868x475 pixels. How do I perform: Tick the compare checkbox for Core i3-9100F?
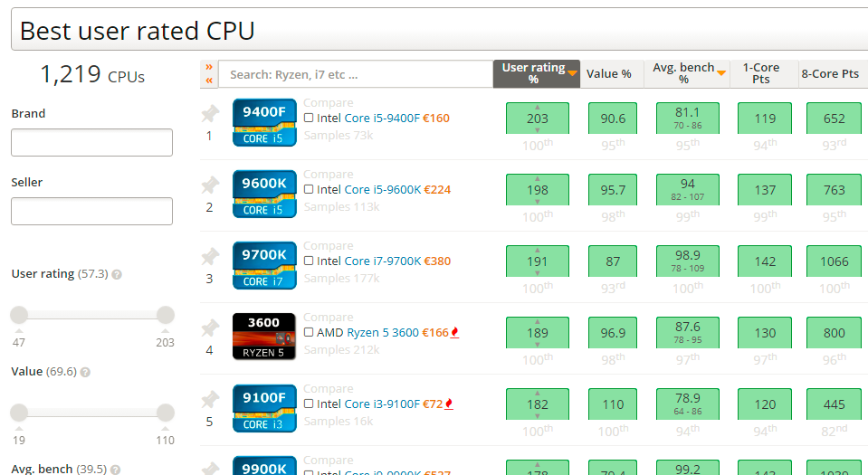tap(309, 404)
